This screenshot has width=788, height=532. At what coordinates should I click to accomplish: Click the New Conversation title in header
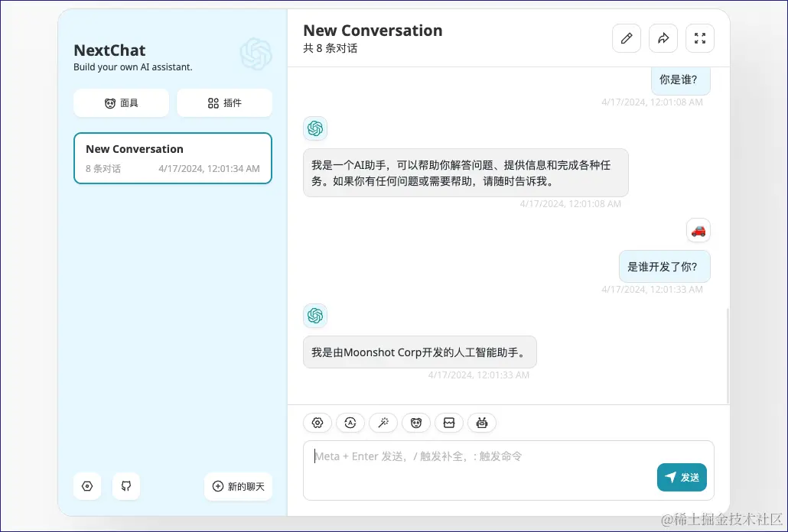click(373, 31)
